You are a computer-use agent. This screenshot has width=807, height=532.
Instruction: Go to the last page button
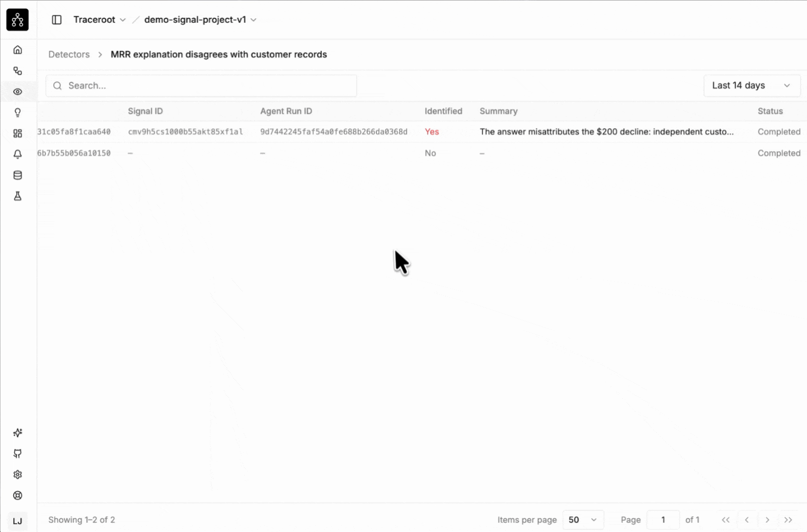pos(788,520)
